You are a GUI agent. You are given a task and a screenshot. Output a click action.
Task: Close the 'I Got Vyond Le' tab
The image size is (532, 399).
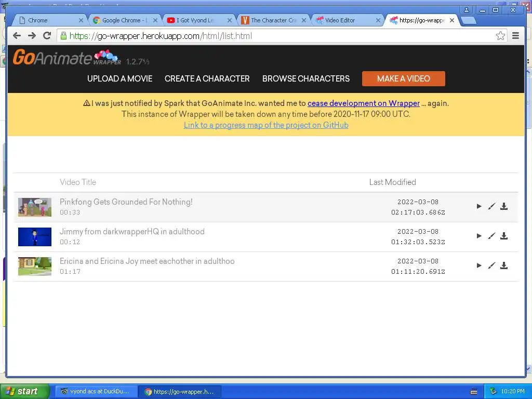coord(229,20)
